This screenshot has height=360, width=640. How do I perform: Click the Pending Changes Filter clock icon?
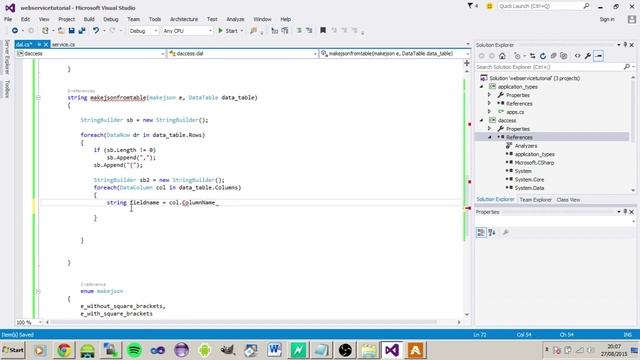pos(518,56)
